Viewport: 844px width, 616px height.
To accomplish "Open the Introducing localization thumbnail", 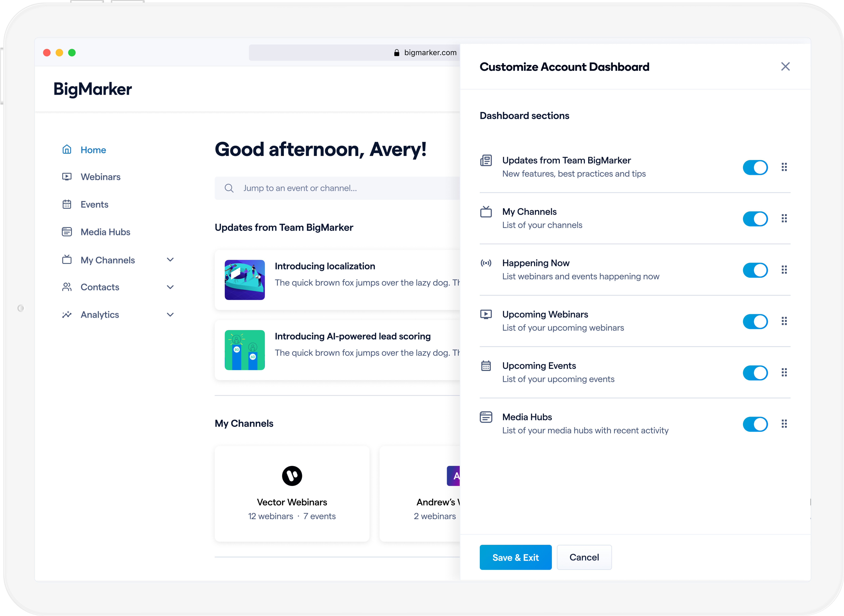I will pyautogui.click(x=245, y=280).
